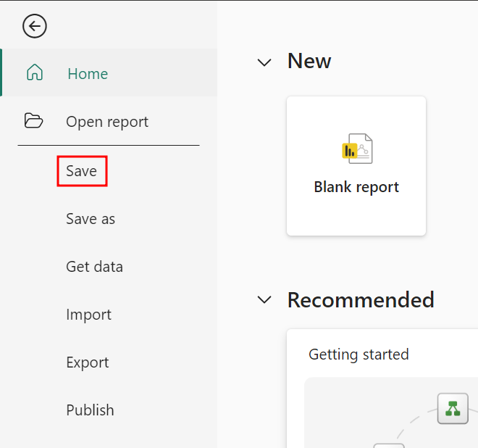Choose Save from the file menu

click(x=82, y=171)
